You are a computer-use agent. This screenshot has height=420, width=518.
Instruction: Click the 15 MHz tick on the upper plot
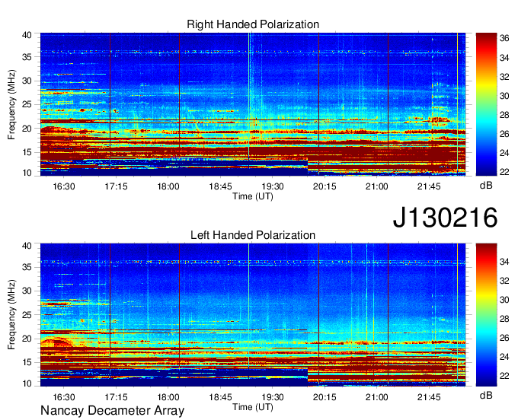click(27, 152)
